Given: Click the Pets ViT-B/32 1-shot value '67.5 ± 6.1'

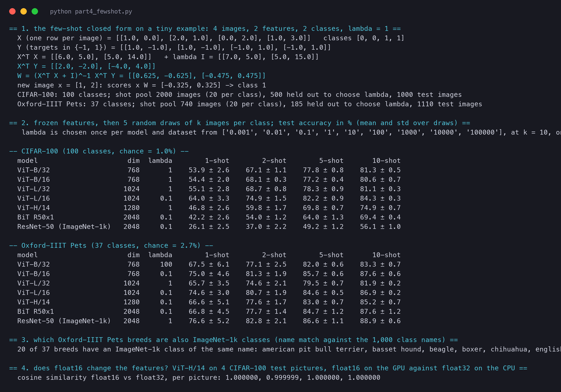Looking at the screenshot, I should 209,264.
